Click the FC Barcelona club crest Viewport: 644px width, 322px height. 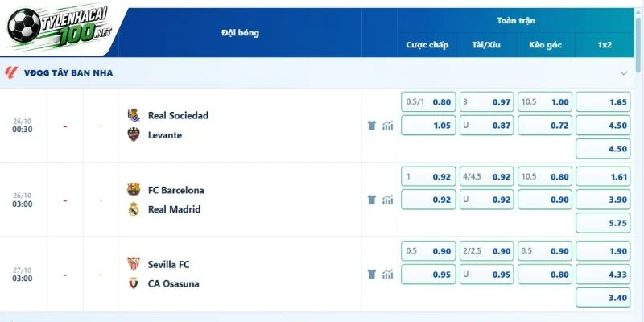tap(134, 189)
